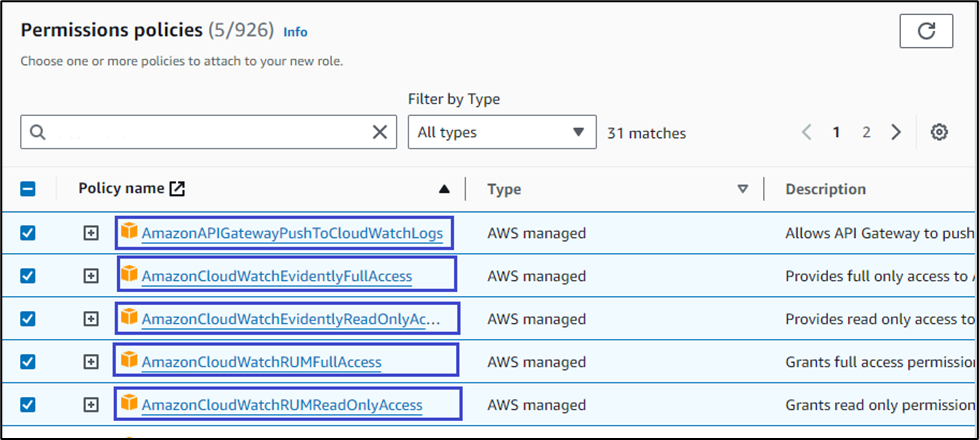Viewport: 979px width, 440px height.
Task: Click the previous page left chevron
Action: point(807,132)
